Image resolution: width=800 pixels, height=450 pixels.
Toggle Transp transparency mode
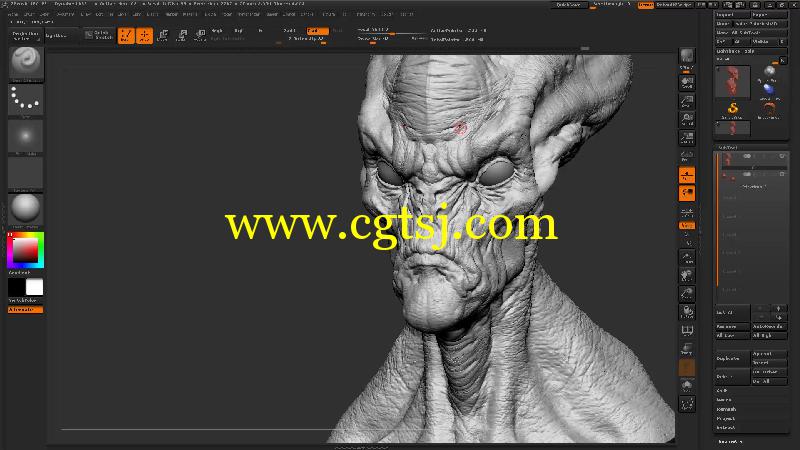(x=687, y=349)
